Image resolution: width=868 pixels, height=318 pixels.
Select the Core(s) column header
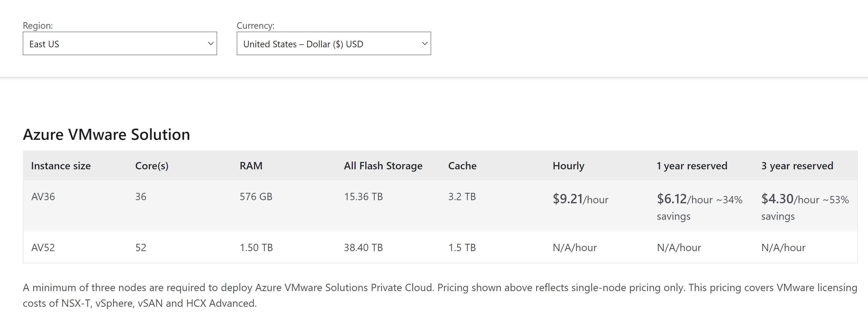(152, 166)
